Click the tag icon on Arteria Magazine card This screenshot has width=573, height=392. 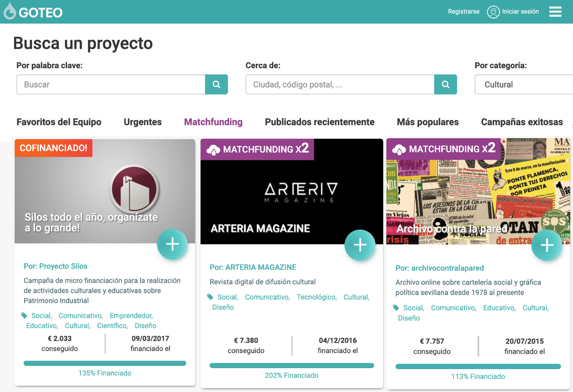pos(210,297)
